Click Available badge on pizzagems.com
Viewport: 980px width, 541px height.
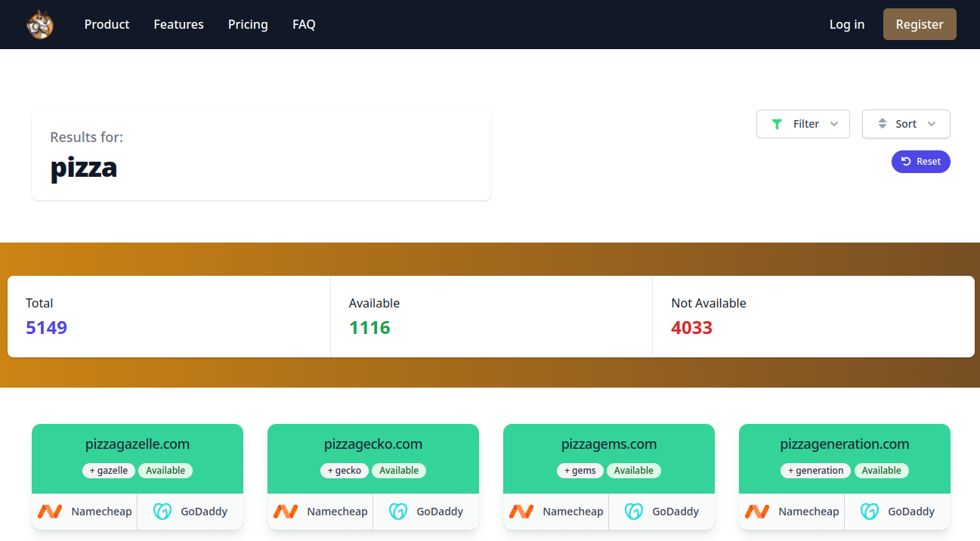pos(634,471)
